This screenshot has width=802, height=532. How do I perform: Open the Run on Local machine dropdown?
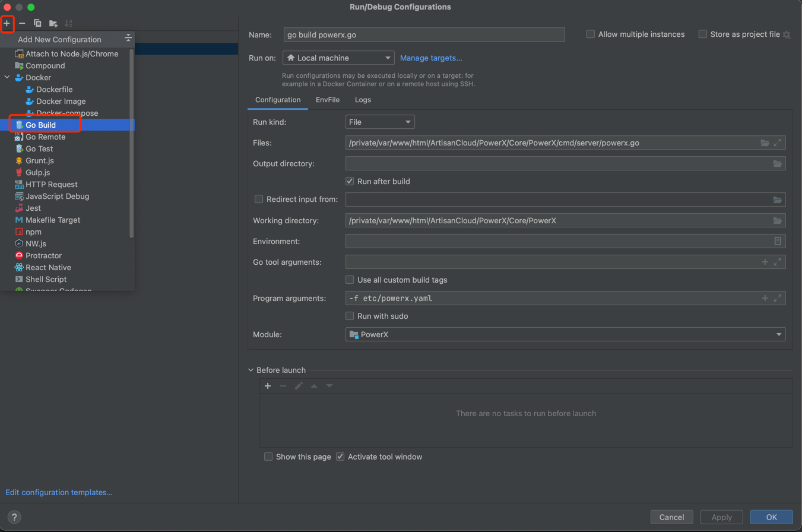338,58
